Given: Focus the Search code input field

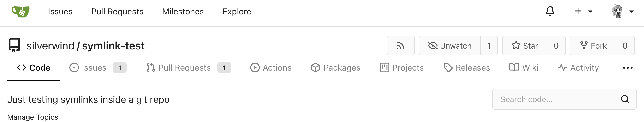Looking at the screenshot, I should click(553, 99).
